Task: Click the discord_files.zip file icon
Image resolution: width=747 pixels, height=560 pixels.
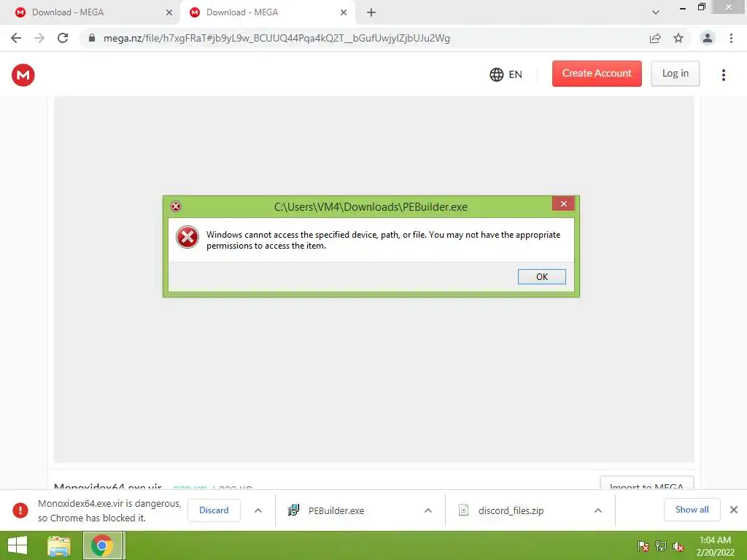Action: point(463,510)
